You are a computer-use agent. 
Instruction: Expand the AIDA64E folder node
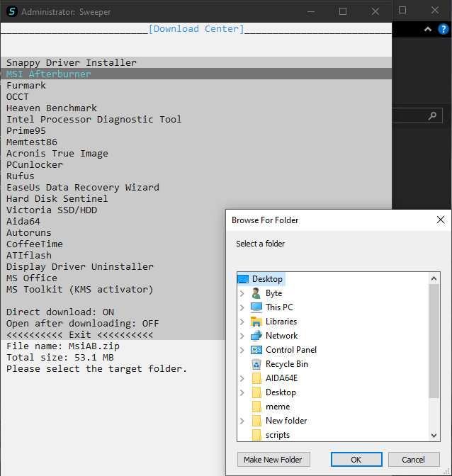[242, 378]
